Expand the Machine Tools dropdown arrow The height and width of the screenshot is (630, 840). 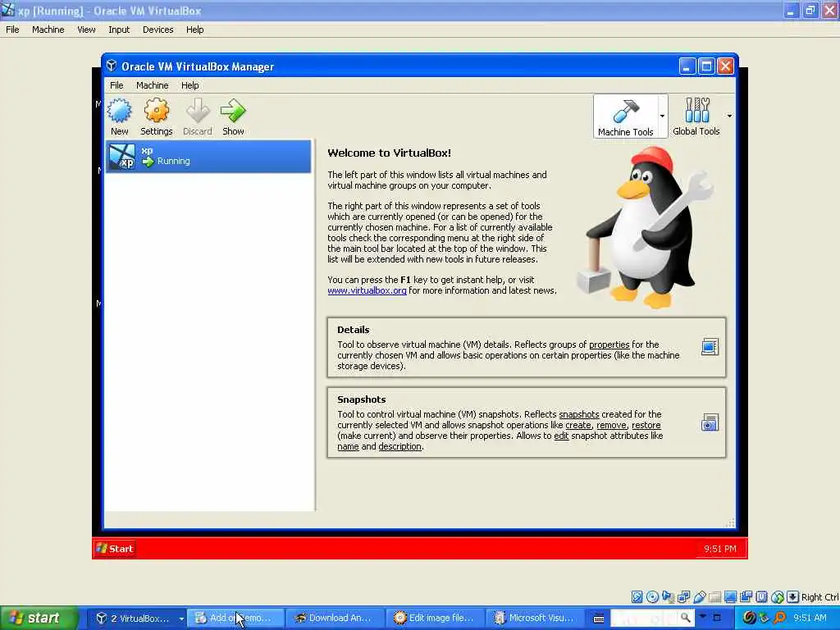[662, 116]
